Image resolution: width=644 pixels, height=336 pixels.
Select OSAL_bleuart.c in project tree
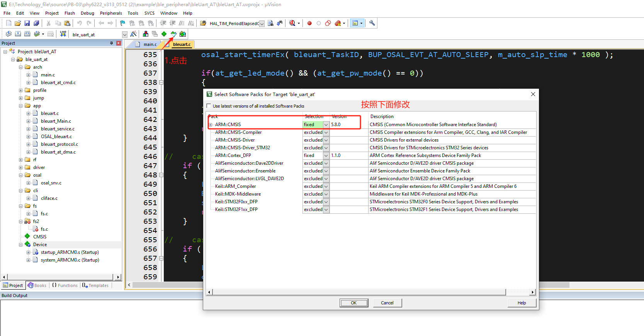tap(56, 137)
